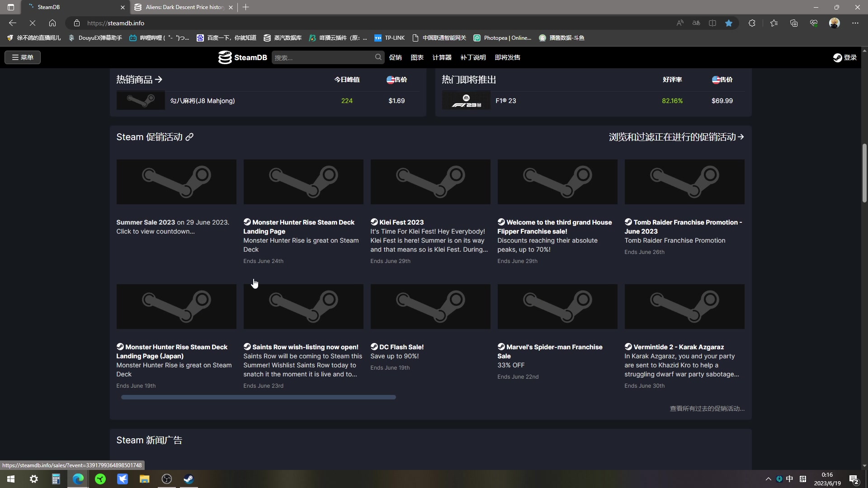Toggle IME 中 language indicator
The height and width of the screenshot is (488, 868).
click(x=789, y=479)
